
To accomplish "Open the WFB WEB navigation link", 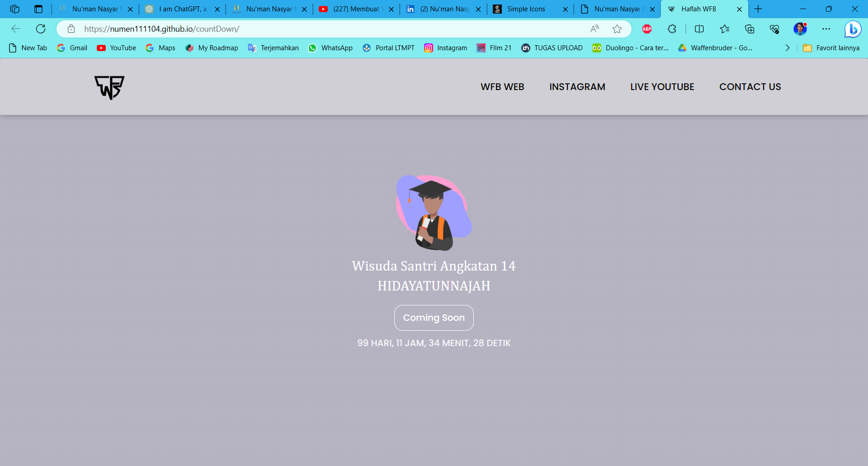I will pos(502,87).
